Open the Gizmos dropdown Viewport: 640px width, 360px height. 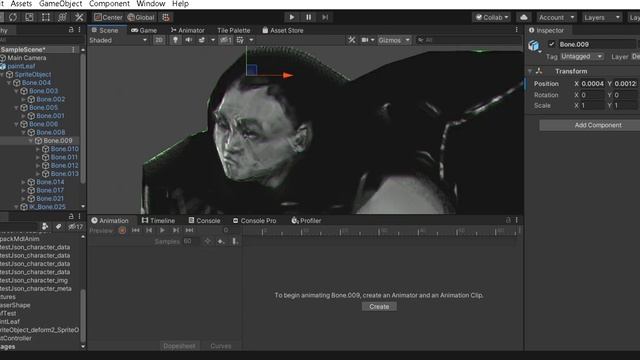(x=394, y=40)
